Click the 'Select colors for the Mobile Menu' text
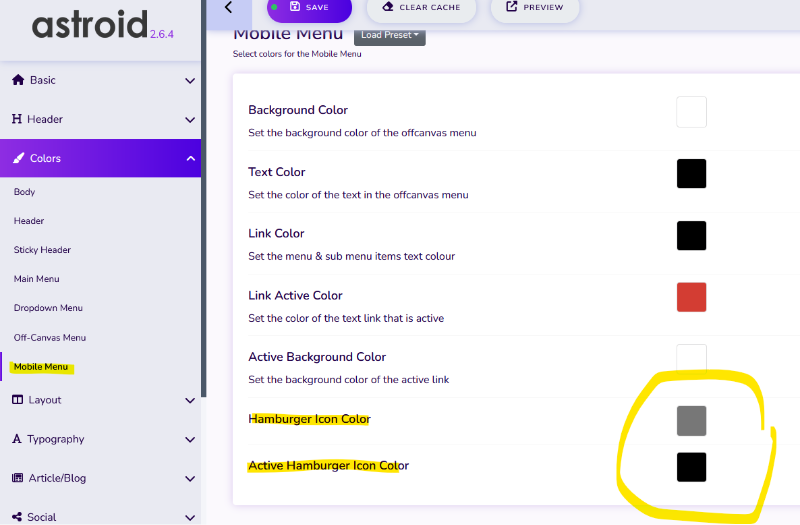The image size is (800, 525). [297, 54]
